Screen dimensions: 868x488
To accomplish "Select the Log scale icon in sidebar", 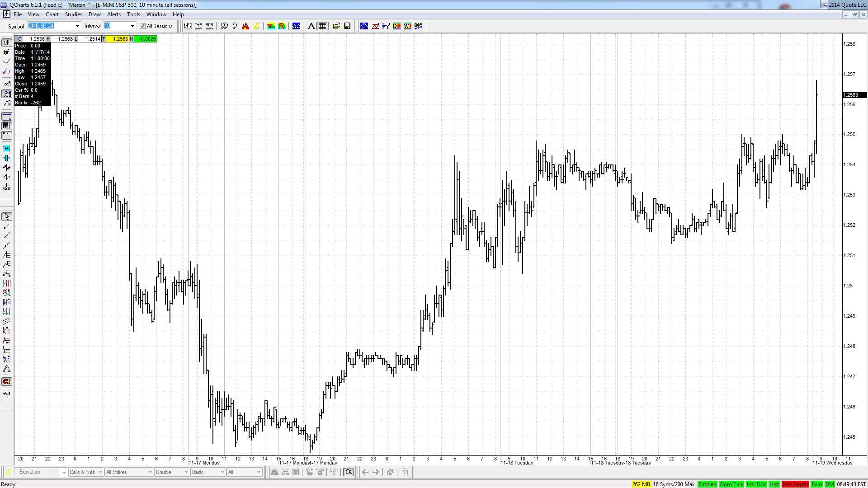I will coord(7,84).
